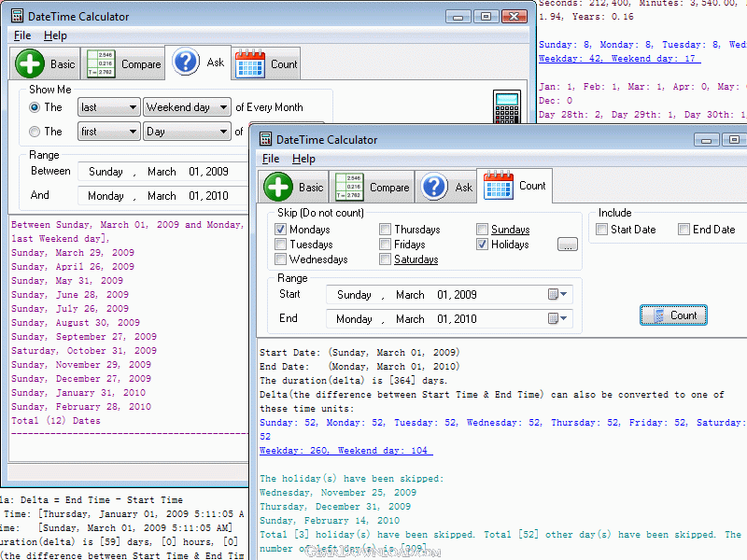Viewport: 747px width, 560px height.
Task: Click the Compare tab's number-sheet icon in the back window
Action: tap(101, 63)
